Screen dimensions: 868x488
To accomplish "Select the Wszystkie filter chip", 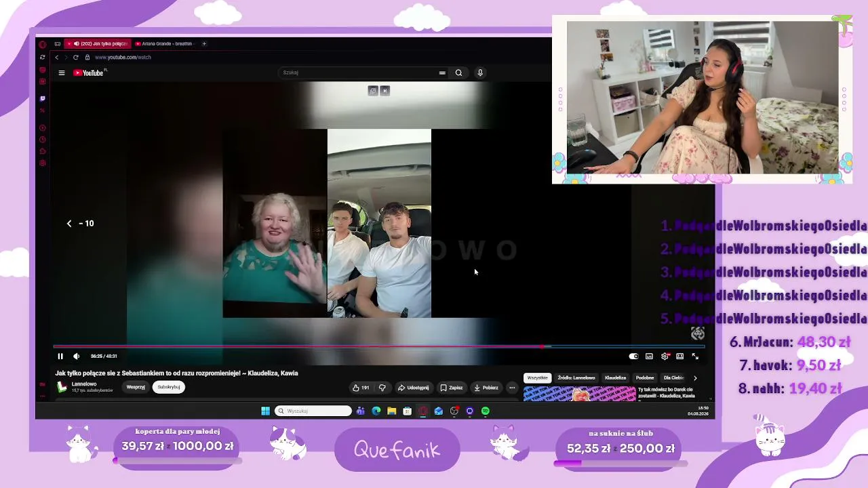I will pyautogui.click(x=537, y=378).
